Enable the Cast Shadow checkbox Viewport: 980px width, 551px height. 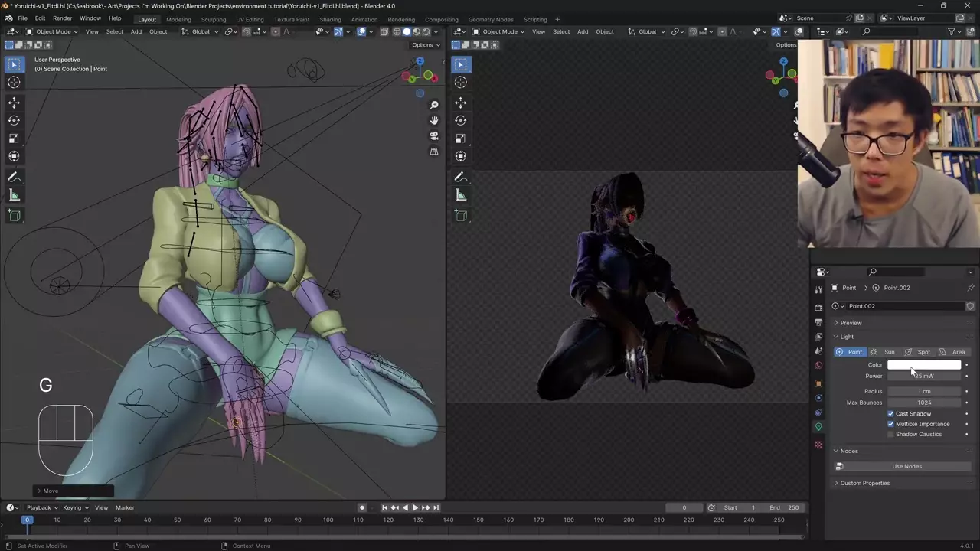(890, 414)
